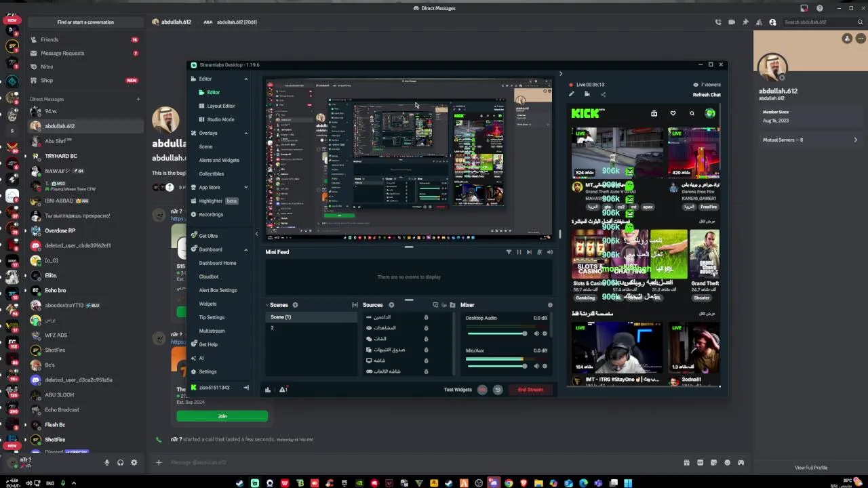
Task: Collapse the Overlays section
Action: tap(246, 134)
